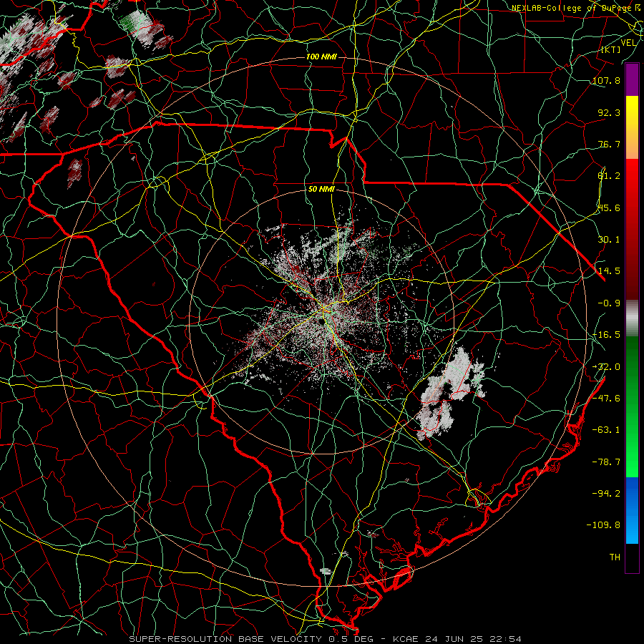Click the 100 NMI range ring label
The width and height of the screenshot is (644, 644).
pos(321,57)
